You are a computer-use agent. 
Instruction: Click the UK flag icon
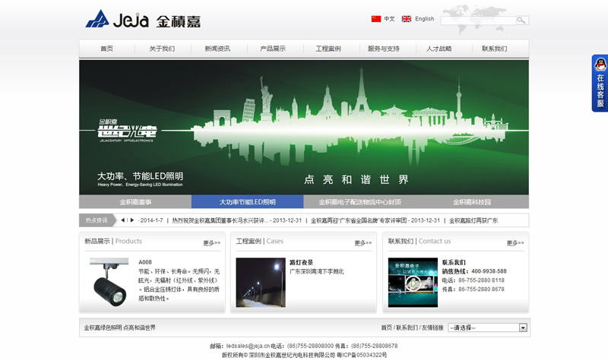[407, 18]
